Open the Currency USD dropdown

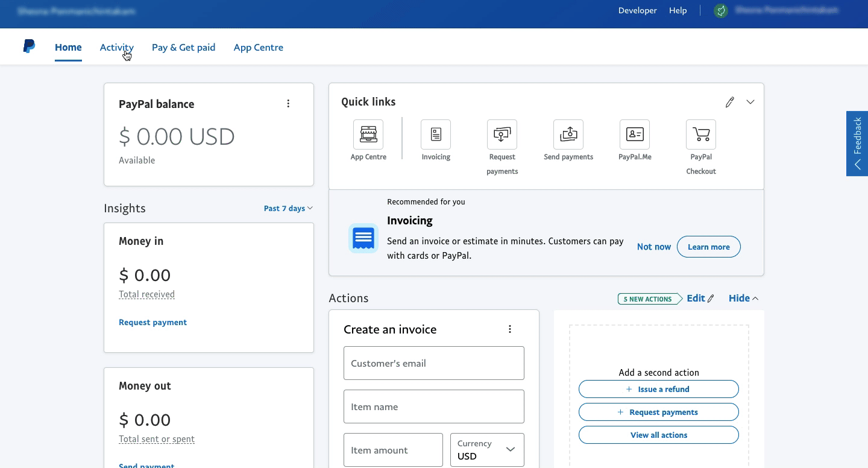tap(487, 450)
